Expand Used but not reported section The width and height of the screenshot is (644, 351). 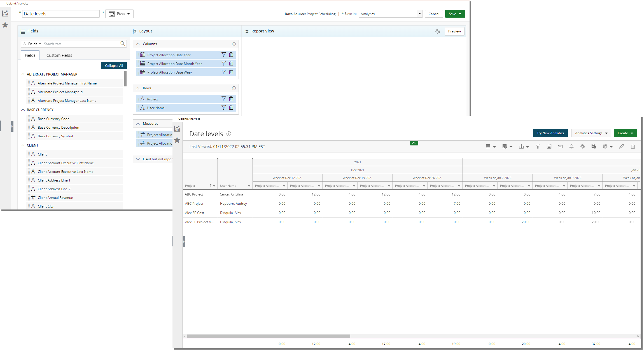tap(138, 159)
